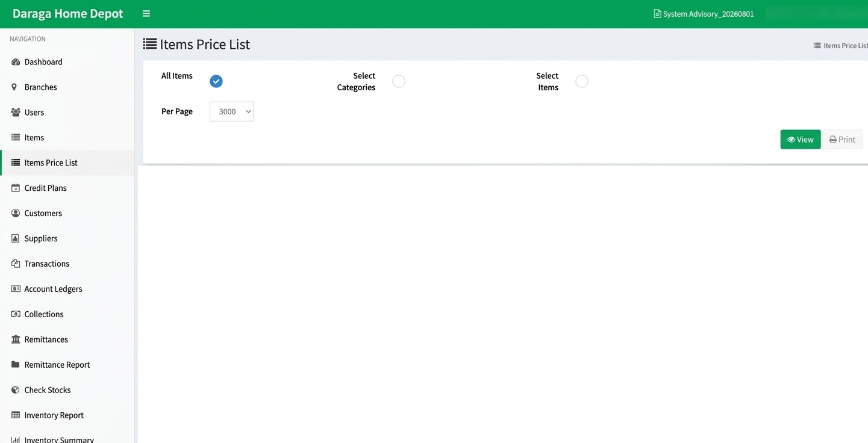Open the Collections page
This screenshot has width=868, height=443.
[67, 315]
